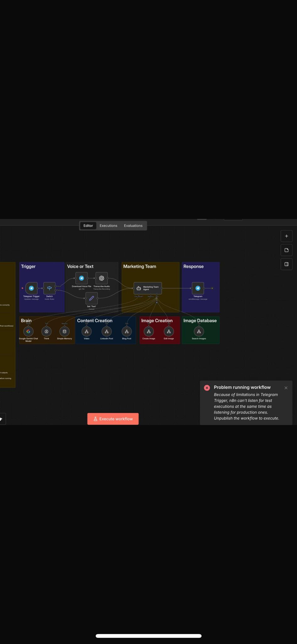Click the Brain sticky note title
297x644 pixels.
(x=26, y=320)
